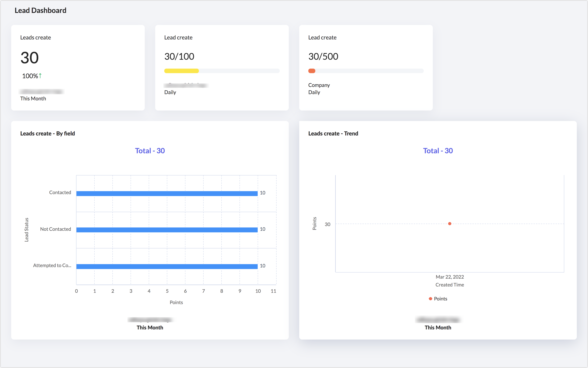
Task: Click the Company label on 30/500 card
Action: point(319,85)
